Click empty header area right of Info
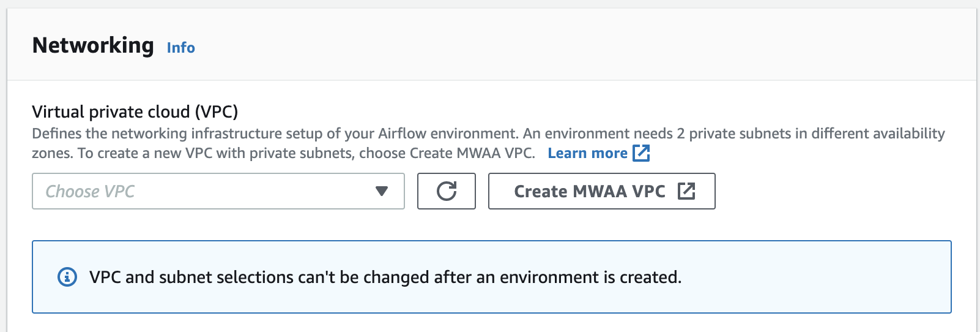The width and height of the screenshot is (980, 332). point(551,45)
